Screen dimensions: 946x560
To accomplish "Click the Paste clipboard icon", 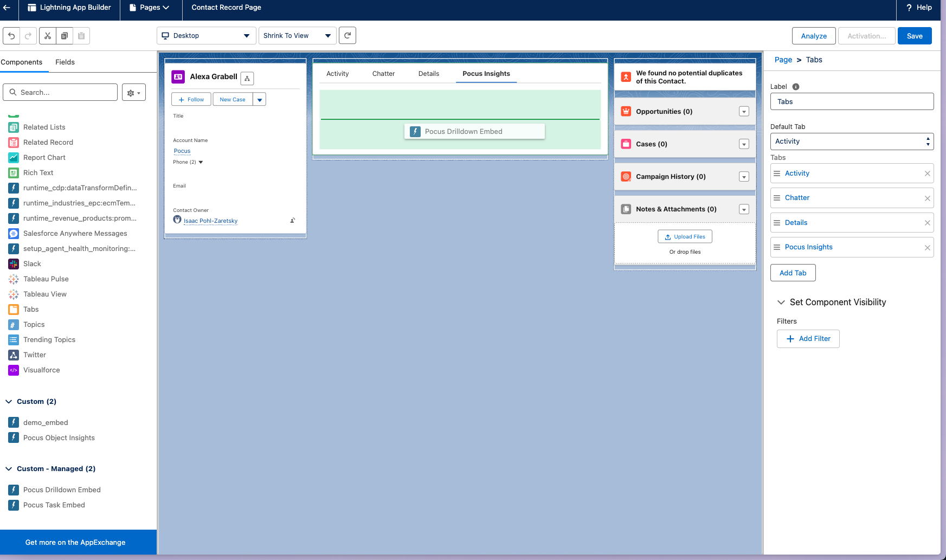I will pos(81,36).
